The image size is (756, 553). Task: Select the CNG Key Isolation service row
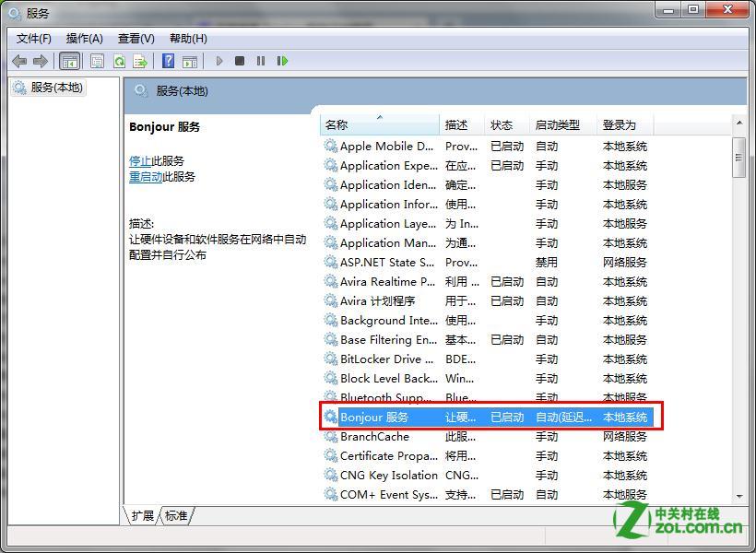coord(487,475)
